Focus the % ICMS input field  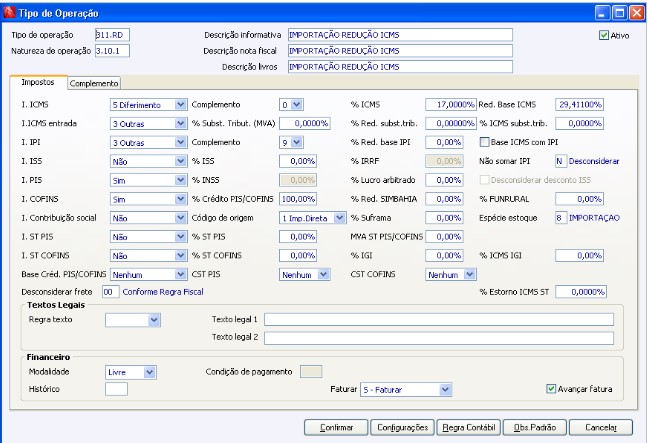449,104
